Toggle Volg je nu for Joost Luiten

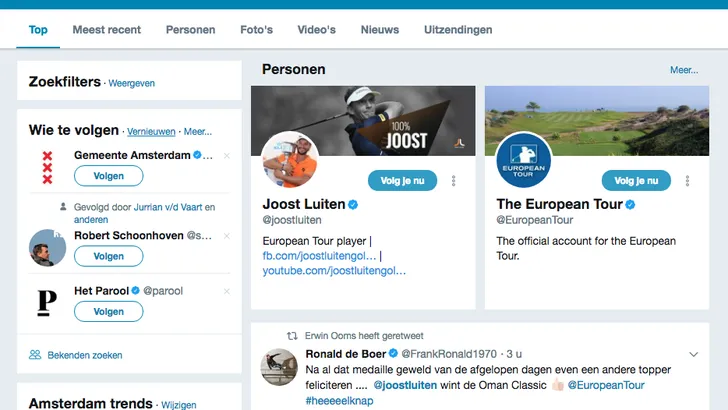[x=404, y=181]
